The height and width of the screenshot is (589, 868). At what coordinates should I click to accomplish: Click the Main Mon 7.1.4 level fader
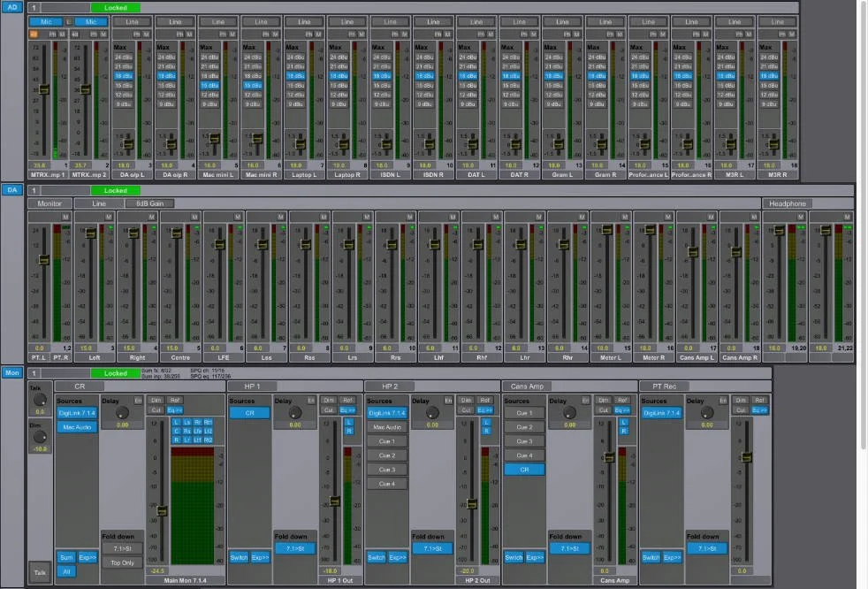162,510
